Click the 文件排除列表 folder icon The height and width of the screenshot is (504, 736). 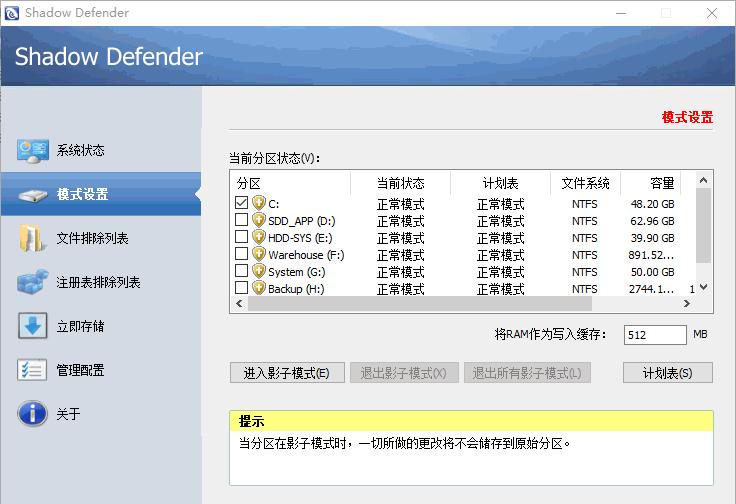[x=32, y=238]
